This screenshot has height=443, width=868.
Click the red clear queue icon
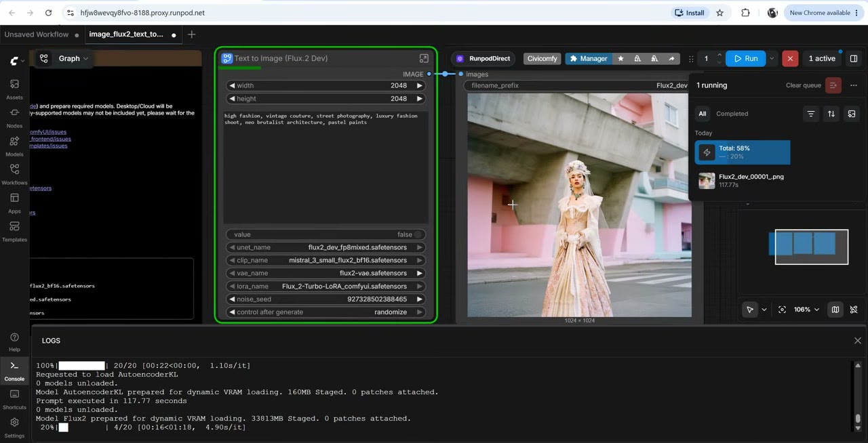pyautogui.click(x=833, y=85)
